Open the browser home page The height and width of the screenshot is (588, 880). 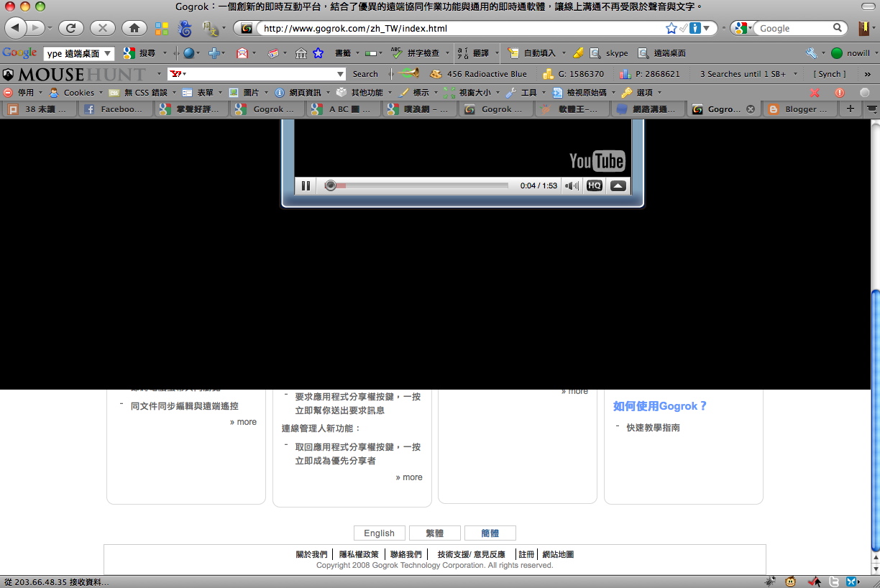click(x=134, y=28)
